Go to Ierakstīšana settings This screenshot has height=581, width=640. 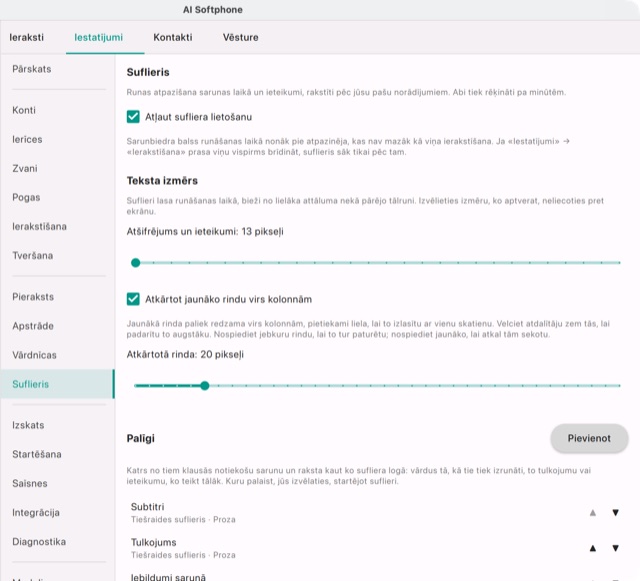tap(58, 226)
